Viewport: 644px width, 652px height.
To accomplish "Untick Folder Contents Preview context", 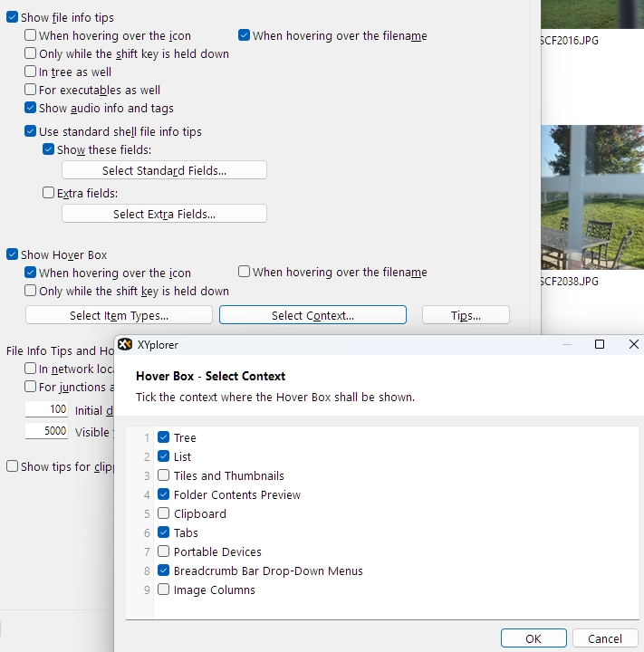I will tap(164, 494).
